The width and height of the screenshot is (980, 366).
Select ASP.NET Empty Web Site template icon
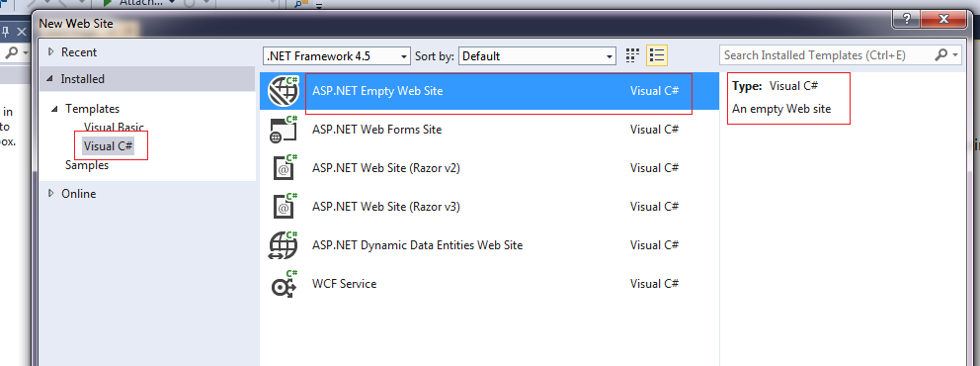tap(283, 91)
